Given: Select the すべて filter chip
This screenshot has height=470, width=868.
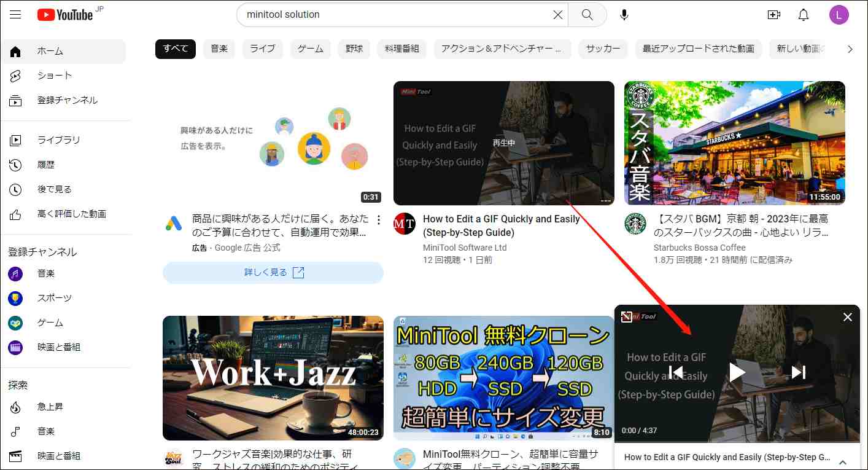Looking at the screenshot, I should point(176,49).
